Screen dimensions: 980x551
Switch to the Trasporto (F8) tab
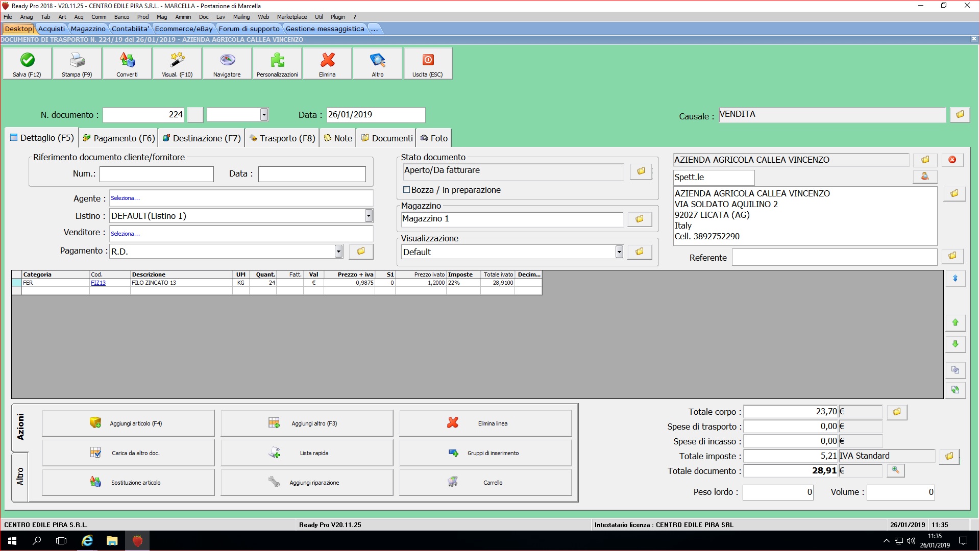coord(282,138)
